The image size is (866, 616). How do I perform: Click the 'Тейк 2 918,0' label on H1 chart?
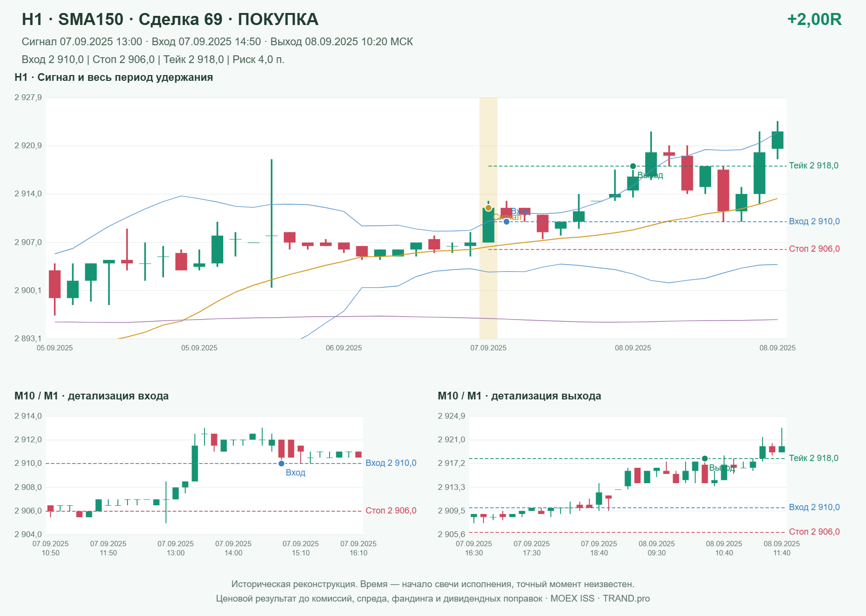pos(814,166)
